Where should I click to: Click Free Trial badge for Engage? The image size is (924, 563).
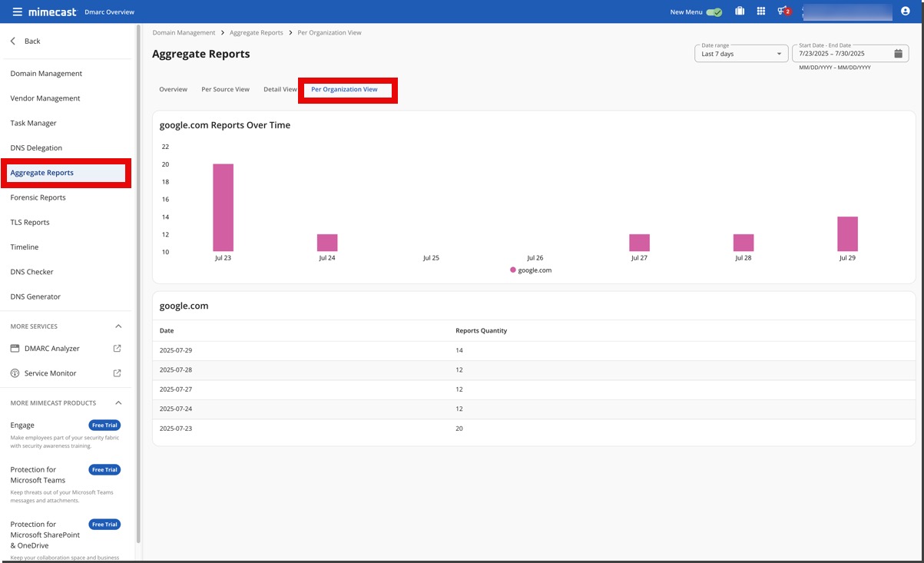[104, 426]
